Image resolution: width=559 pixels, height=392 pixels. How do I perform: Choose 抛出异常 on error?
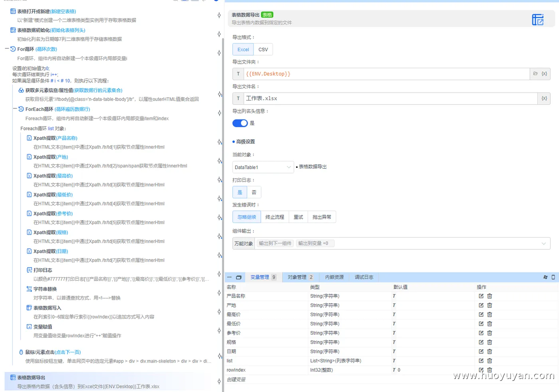pyautogui.click(x=322, y=217)
